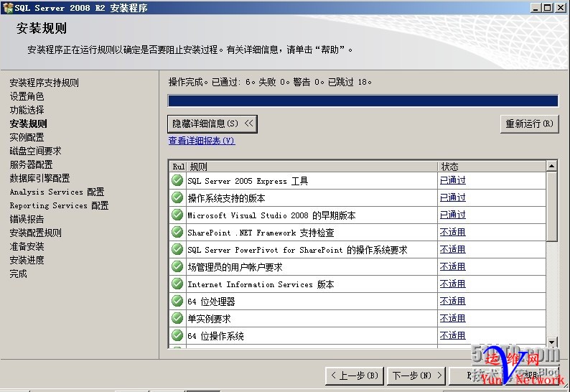Click green check icon for 单实例要求
The width and height of the screenshot is (570, 392).
pos(177,318)
